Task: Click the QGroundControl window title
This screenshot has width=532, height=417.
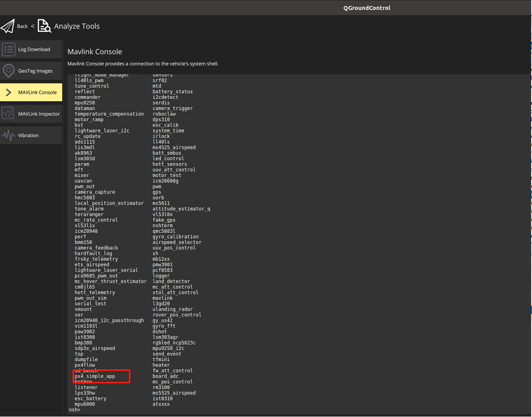Action: coord(367,8)
